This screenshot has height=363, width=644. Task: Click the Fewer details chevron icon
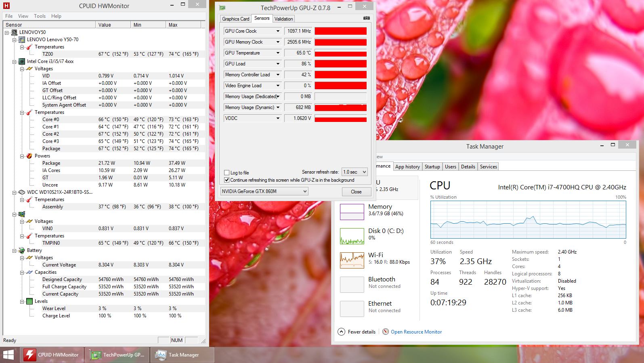pyautogui.click(x=341, y=332)
